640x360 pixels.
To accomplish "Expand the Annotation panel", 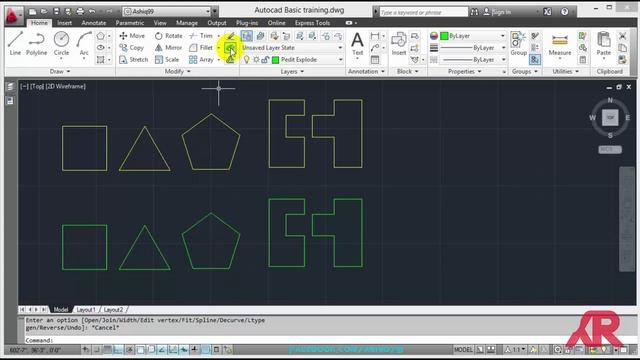I will [x=366, y=71].
